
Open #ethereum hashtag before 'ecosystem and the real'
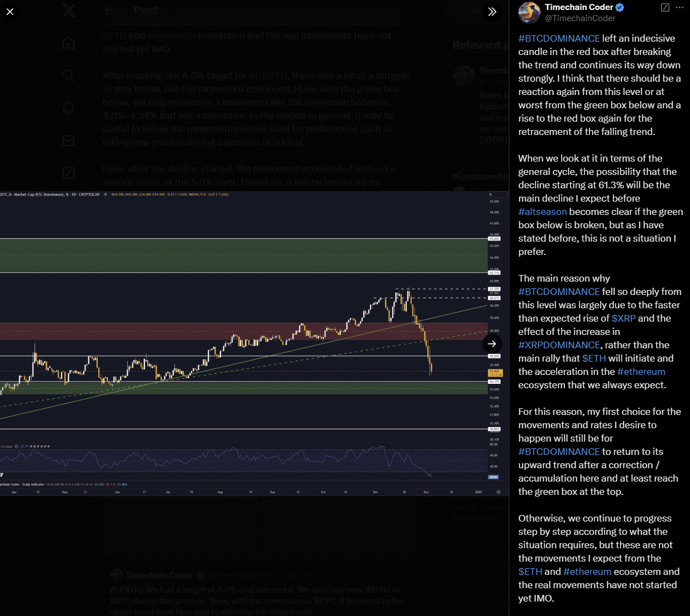pyautogui.click(x=587, y=572)
